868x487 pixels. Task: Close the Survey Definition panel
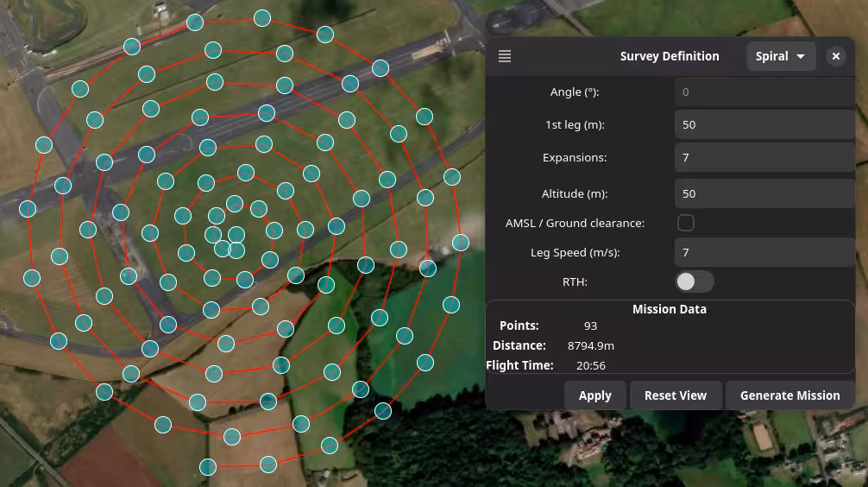click(835, 56)
